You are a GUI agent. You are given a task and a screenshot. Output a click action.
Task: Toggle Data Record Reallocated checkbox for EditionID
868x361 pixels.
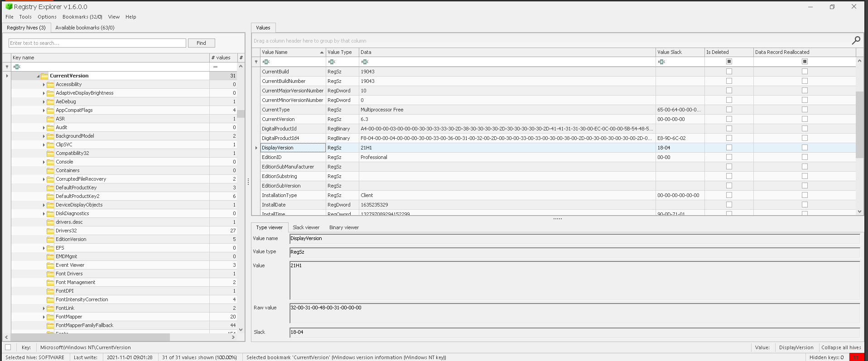805,157
